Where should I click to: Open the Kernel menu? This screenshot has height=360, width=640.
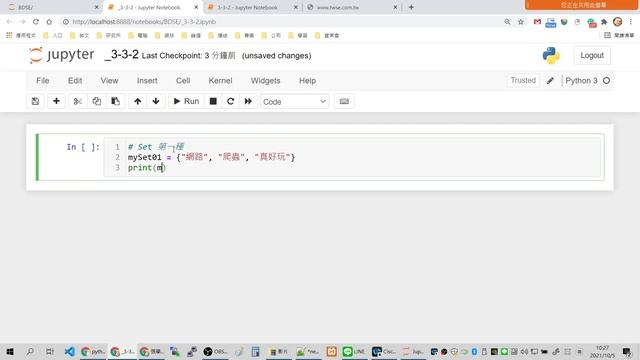tap(220, 81)
